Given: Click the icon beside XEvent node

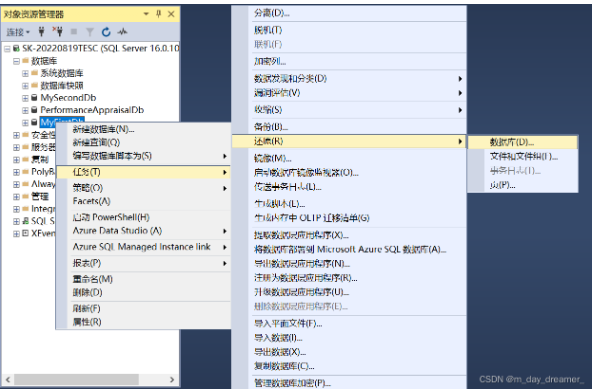Looking at the screenshot, I should pyautogui.click(x=25, y=233).
